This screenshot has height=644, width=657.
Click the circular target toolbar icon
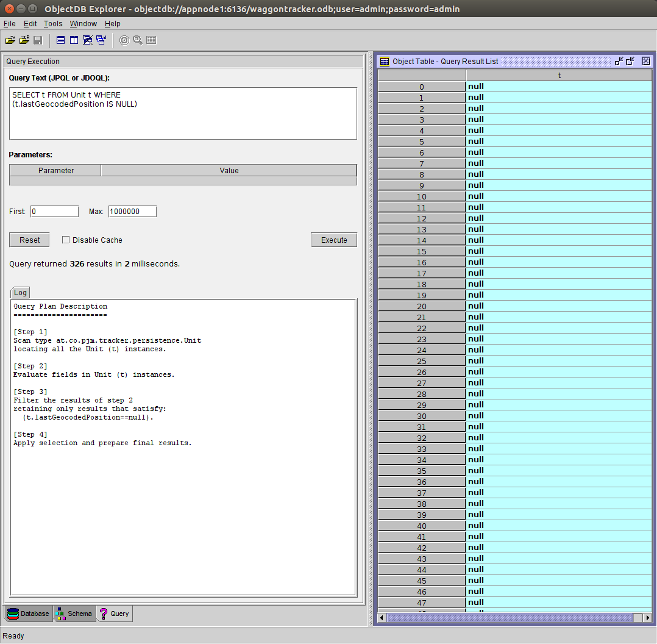click(124, 40)
